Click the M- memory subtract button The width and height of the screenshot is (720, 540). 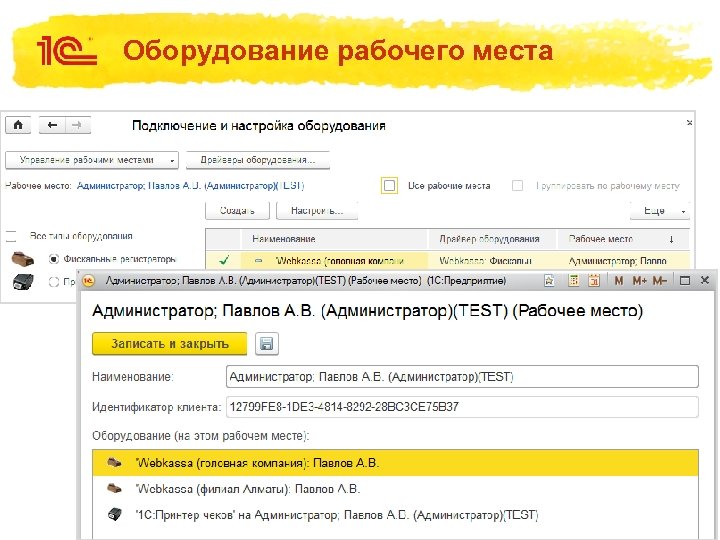pos(659,281)
